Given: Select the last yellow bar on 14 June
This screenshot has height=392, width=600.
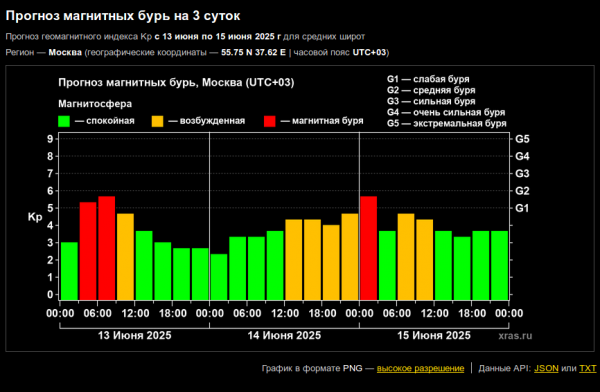Looking at the screenshot, I should point(350,256).
